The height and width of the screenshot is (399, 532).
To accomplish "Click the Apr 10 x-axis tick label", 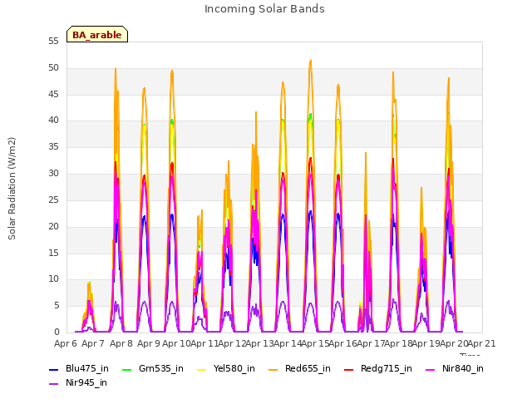I will pyautogui.click(x=176, y=343).
